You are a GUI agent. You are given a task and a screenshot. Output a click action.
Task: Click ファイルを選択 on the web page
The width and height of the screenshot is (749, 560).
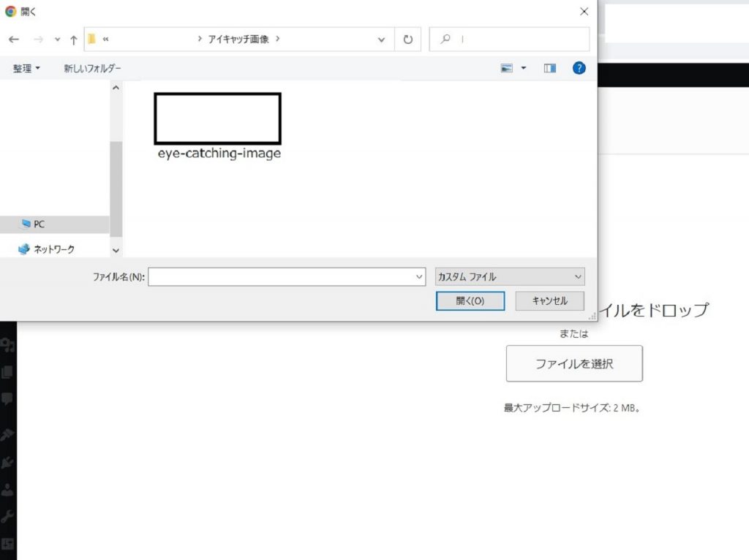coord(574,364)
